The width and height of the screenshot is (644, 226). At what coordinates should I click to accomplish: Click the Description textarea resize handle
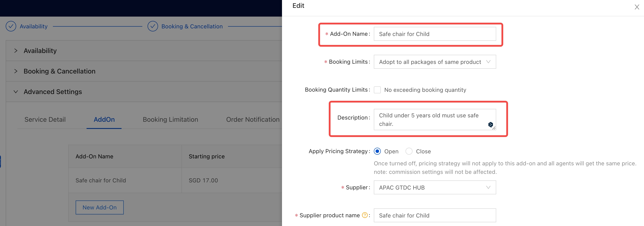coord(494,128)
